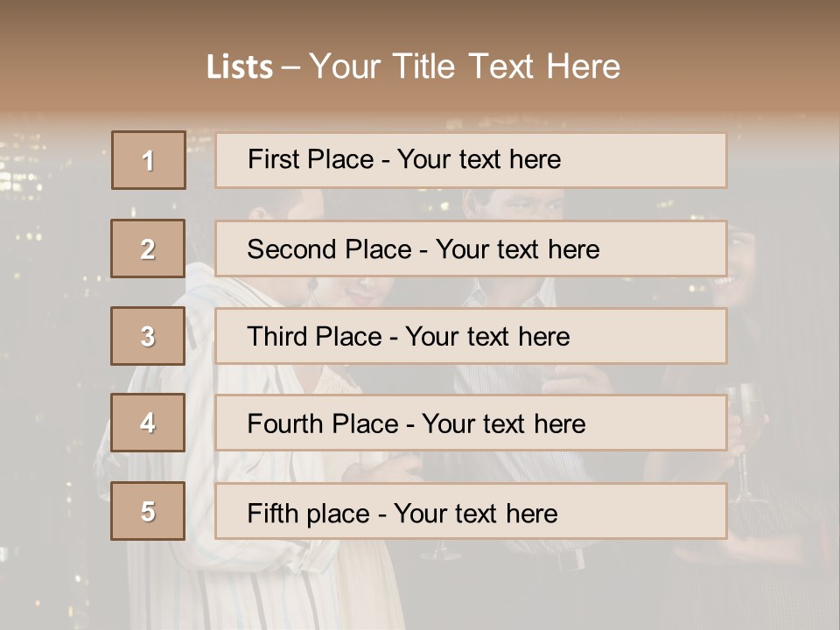Image resolution: width=840 pixels, height=630 pixels.
Task: Select the number 4 box
Action: [148, 423]
